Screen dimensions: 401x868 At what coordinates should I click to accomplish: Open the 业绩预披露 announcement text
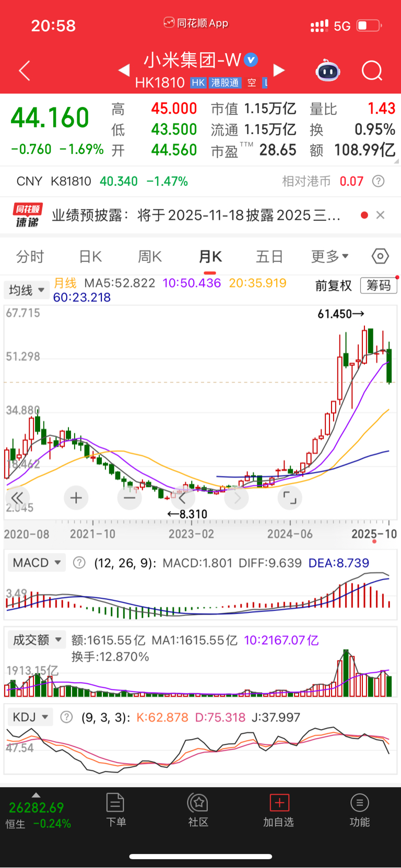tap(196, 215)
